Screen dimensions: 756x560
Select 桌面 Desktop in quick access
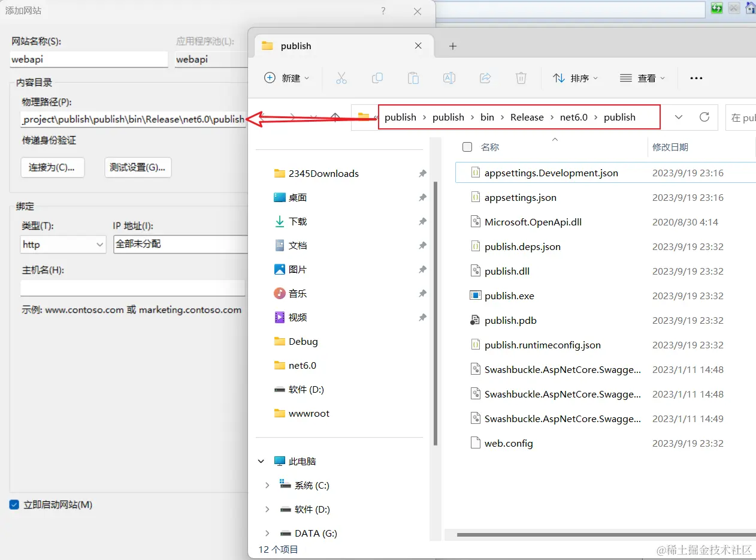click(290, 197)
